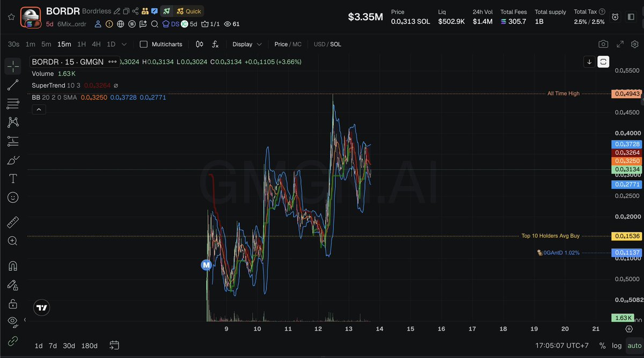Toggle visibility of all drawings eye icon
Screen dimensions: 644x358
(13, 322)
